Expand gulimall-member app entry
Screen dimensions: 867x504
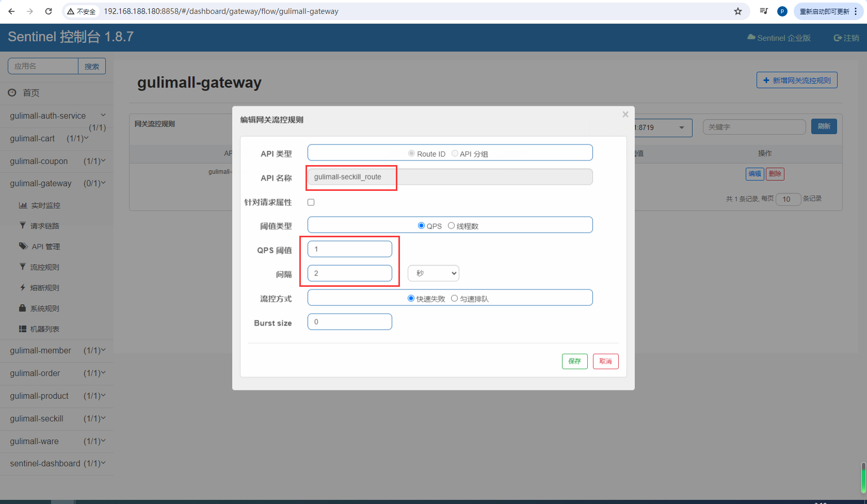pos(57,350)
